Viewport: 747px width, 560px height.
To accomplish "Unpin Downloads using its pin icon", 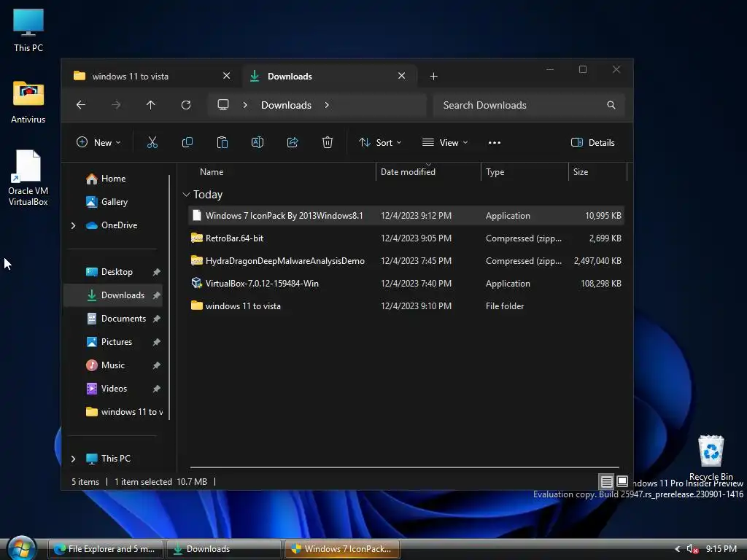I will (156, 295).
